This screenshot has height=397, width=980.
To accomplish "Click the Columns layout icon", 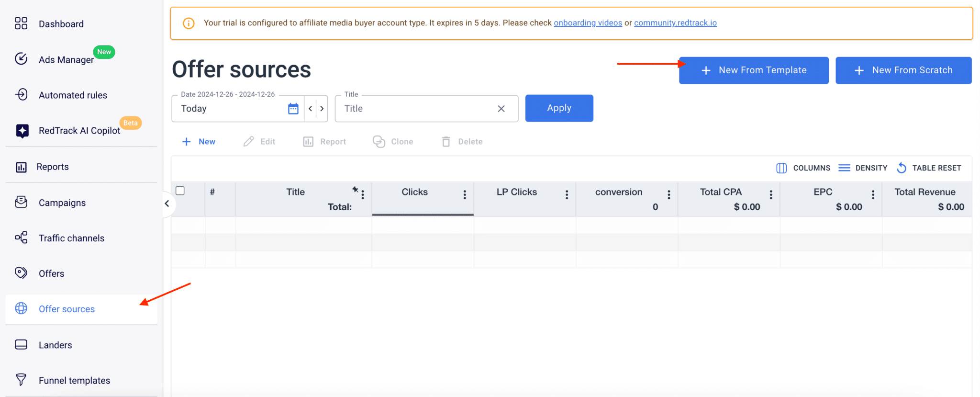I will point(781,168).
